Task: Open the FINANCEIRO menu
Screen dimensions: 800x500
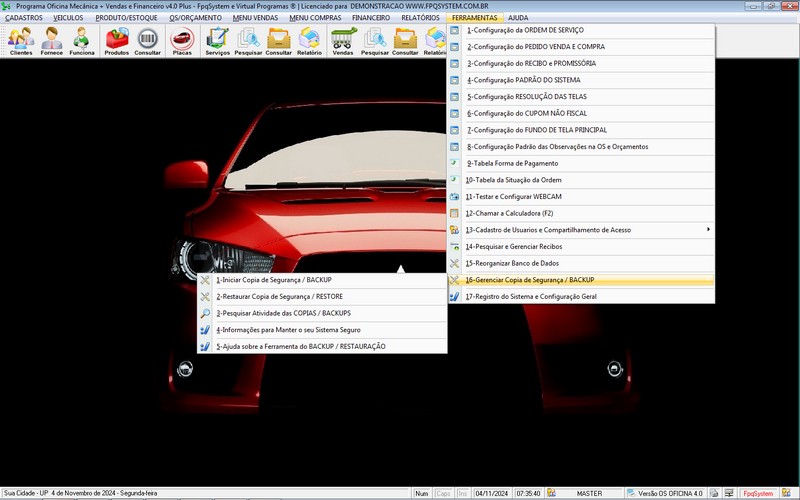Action: [371, 18]
